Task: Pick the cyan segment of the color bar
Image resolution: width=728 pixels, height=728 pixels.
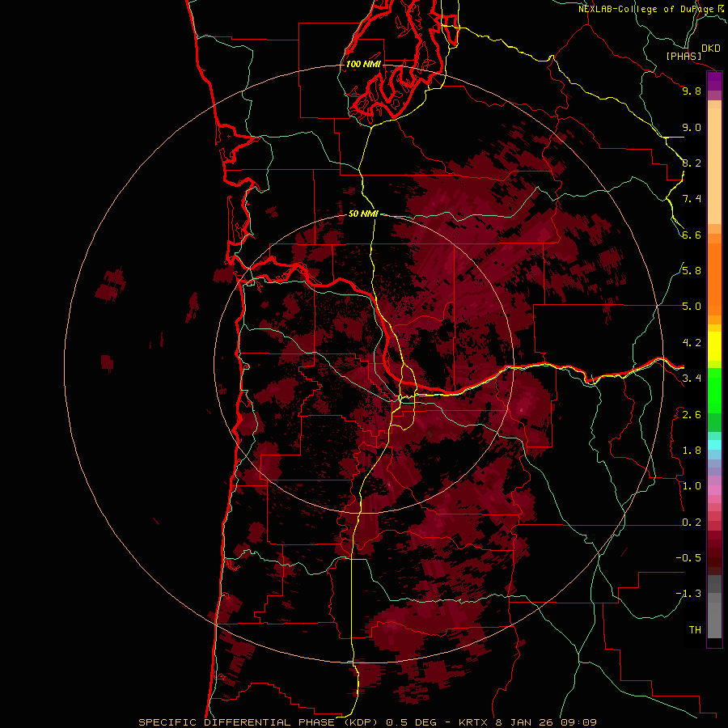Action: point(714,445)
